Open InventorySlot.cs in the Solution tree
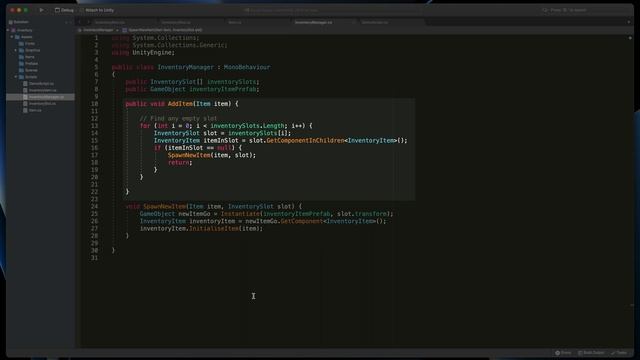The height and width of the screenshot is (360, 640). [42, 104]
